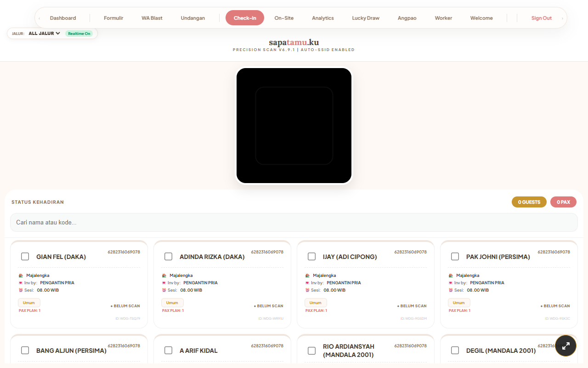Switch to the On-Site tab
This screenshot has width=588, height=368.
pyautogui.click(x=284, y=18)
